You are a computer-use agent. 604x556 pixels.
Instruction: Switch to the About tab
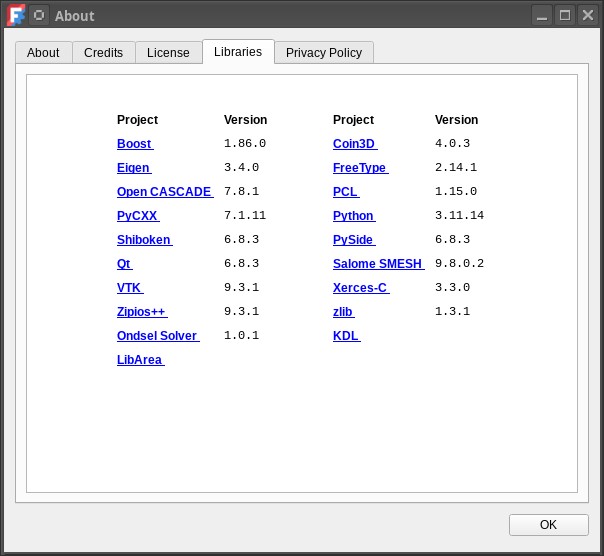[43, 53]
